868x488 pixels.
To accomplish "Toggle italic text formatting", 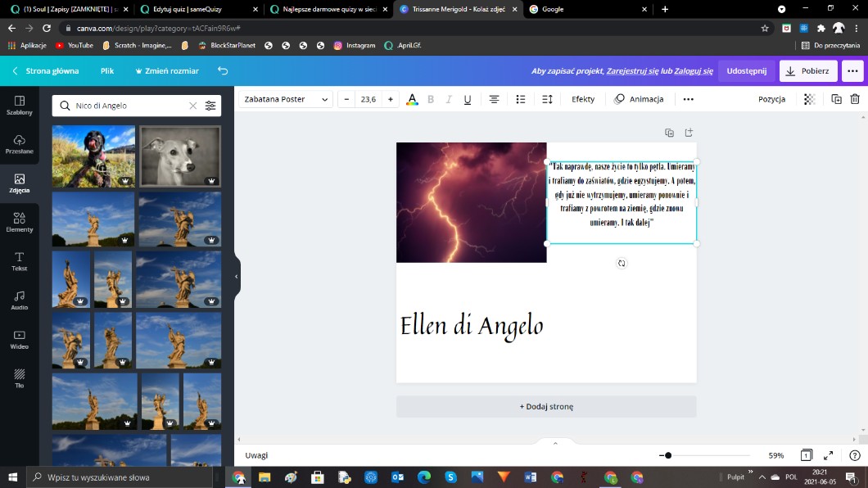I will 449,99.
